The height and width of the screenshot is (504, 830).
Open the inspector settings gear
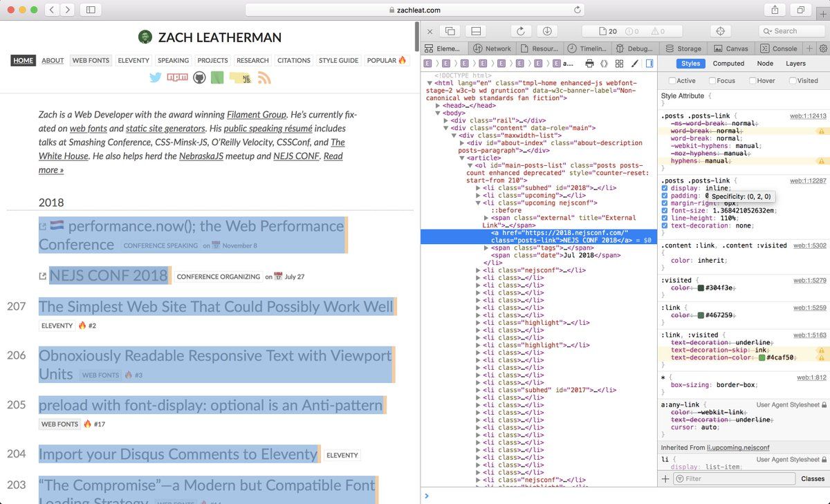(x=823, y=48)
